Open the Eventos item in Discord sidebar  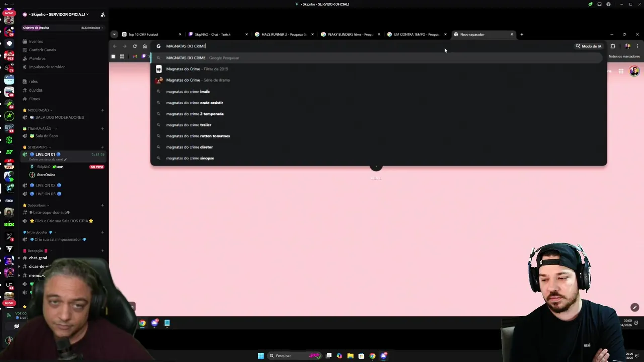click(36, 41)
